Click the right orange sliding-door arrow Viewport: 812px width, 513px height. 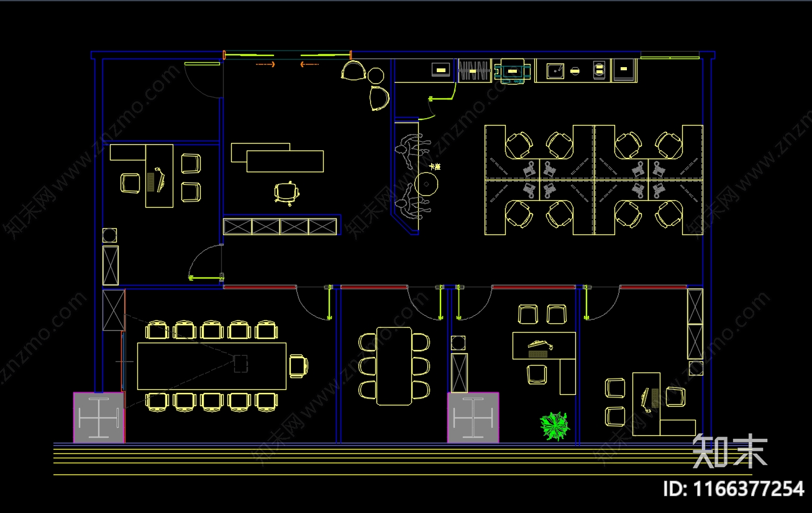click(x=309, y=64)
